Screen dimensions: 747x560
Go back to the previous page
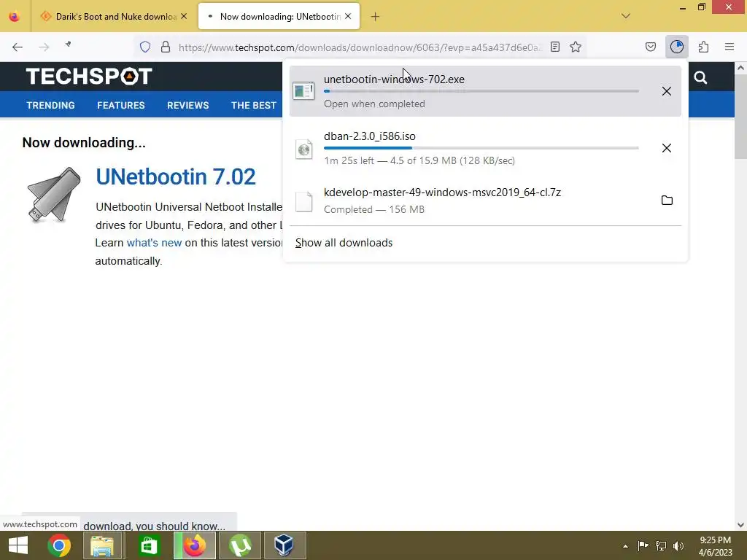point(18,47)
